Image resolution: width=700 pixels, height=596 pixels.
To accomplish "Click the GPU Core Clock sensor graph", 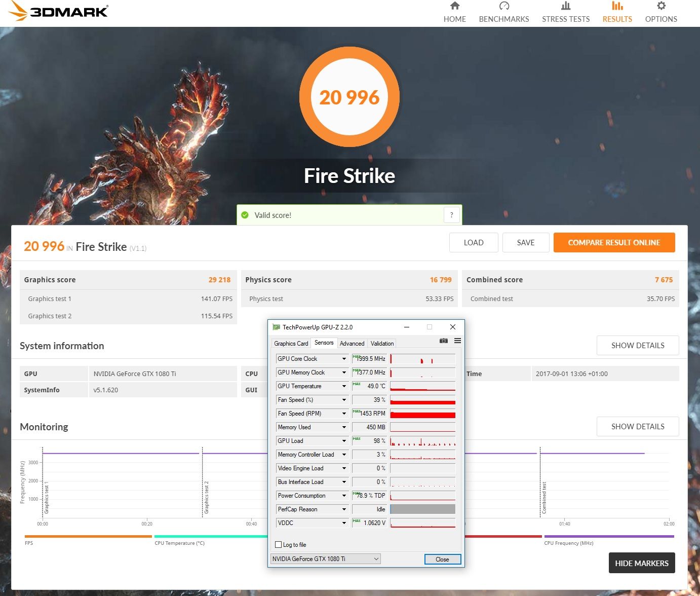I will [422, 359].
